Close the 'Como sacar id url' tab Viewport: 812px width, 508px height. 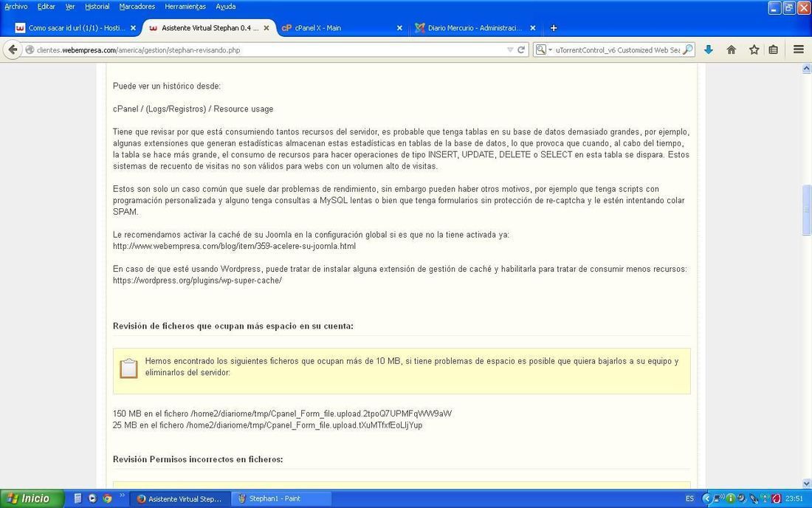[x=133, y=28]
